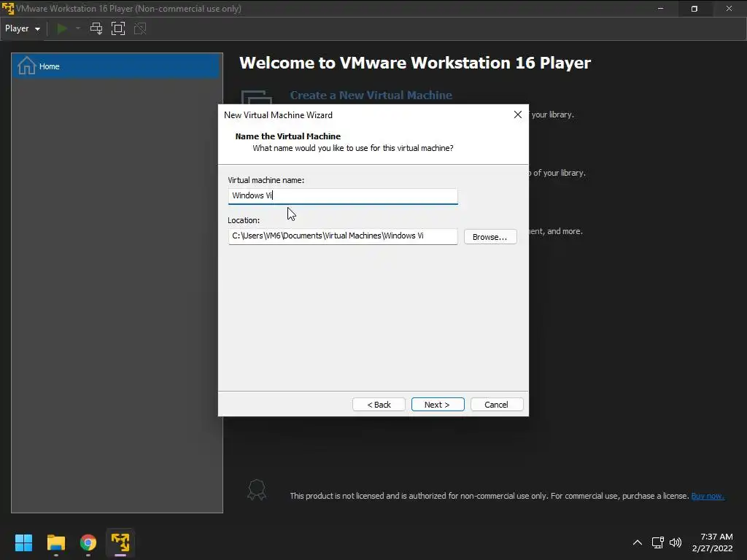Click the Browse... button
747x560 pixels.
(x=490, y=237)
